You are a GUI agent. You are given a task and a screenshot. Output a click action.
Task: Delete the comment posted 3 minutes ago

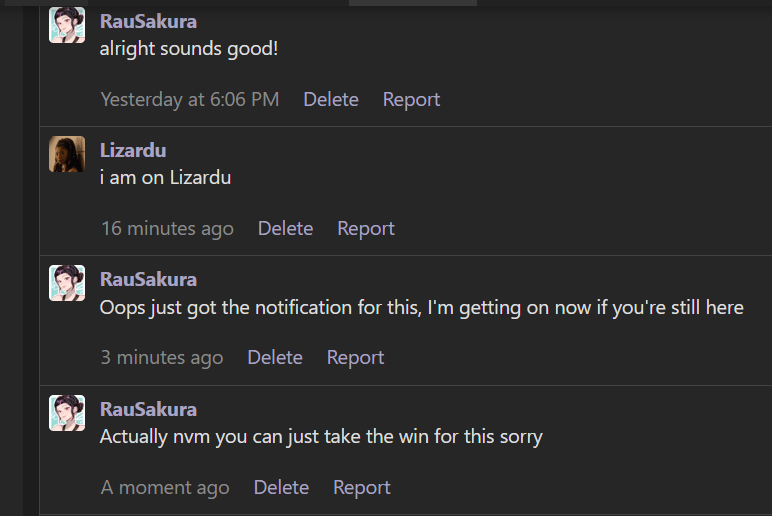point(275,357)
